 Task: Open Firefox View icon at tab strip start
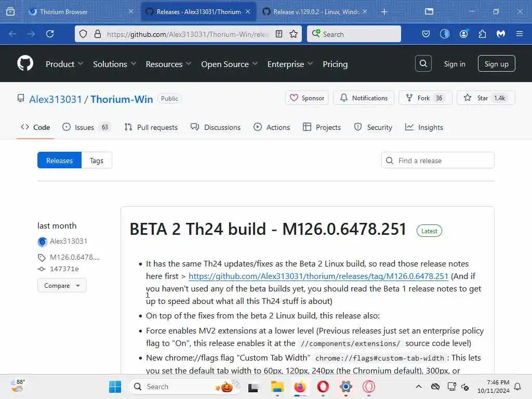10,12
